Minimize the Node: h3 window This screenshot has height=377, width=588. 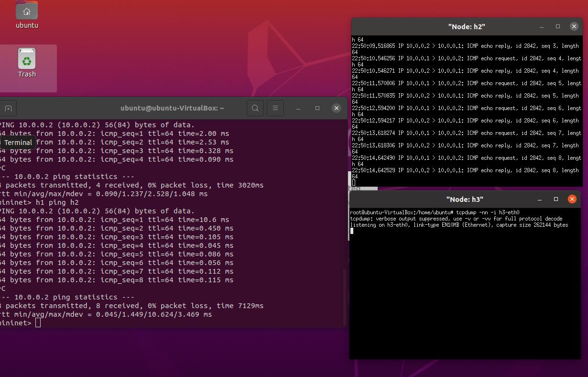click(x=540, y=199)
